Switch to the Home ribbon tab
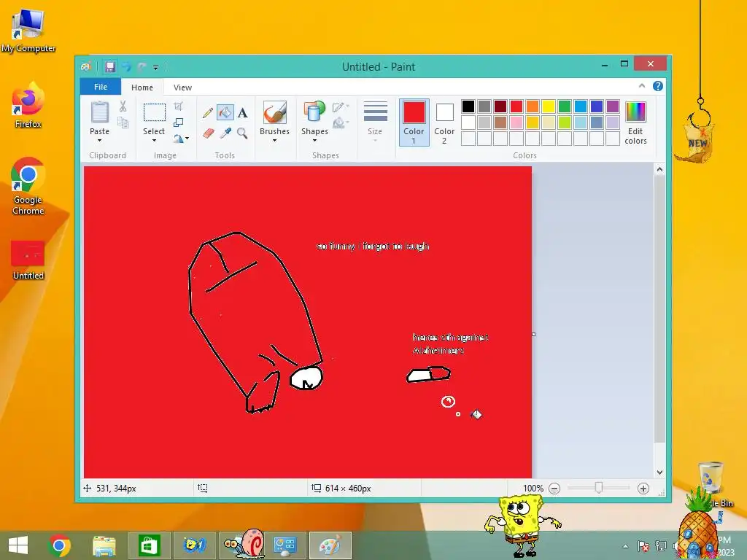 tap(142, 87)
